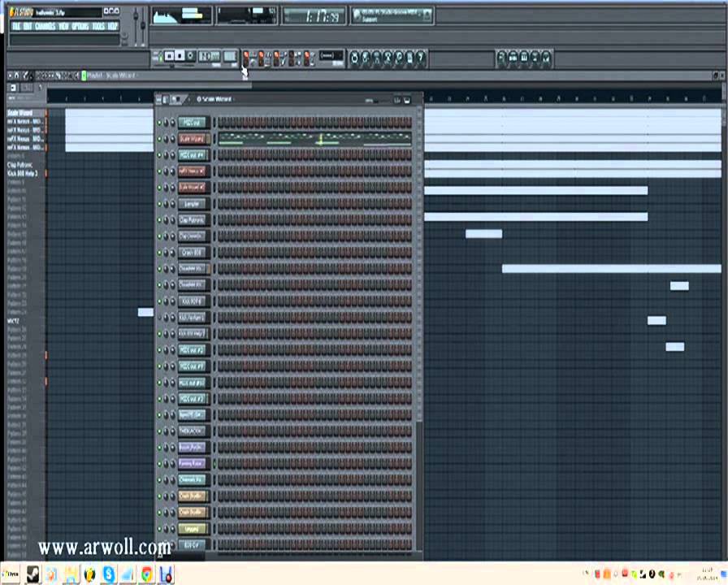Open the OPTIONS menu
Image resolution: width=728 pixels, height=585 pixels.
[80, 26]
